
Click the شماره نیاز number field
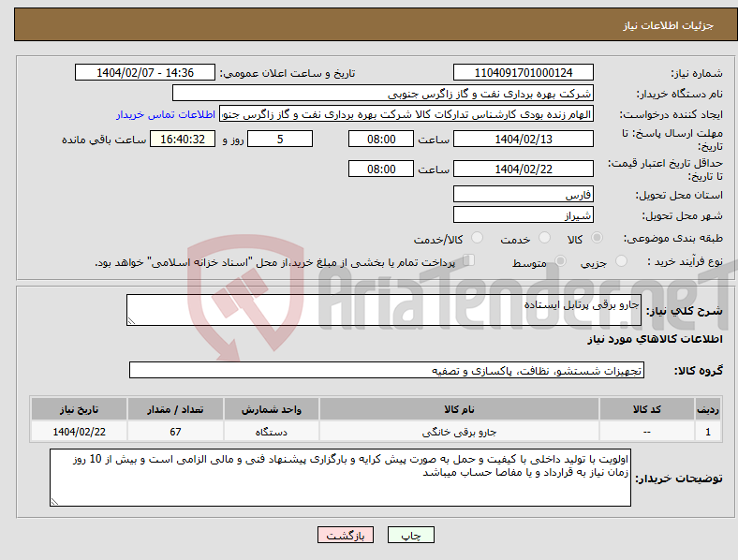coord(523,72)
